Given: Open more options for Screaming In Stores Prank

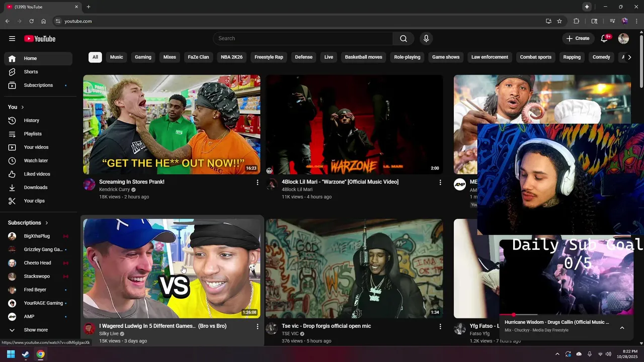Looking at the screenshot, I should (x=257, y=182).
